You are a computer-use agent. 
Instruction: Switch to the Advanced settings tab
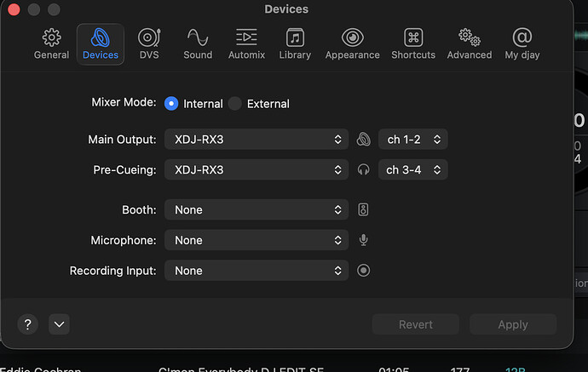point(470,44)
